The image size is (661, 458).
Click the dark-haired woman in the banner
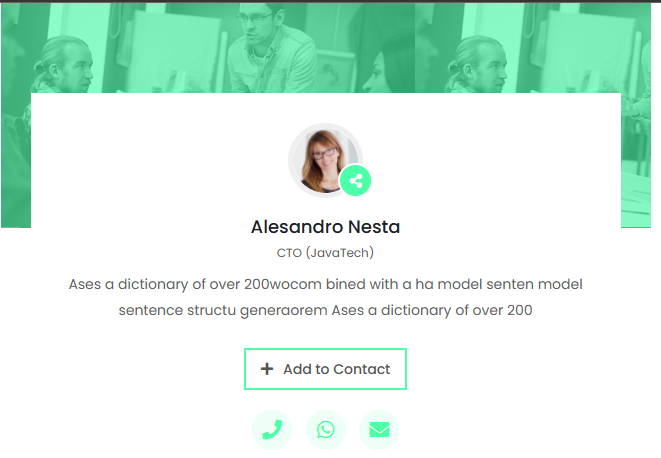coord(385,70)
